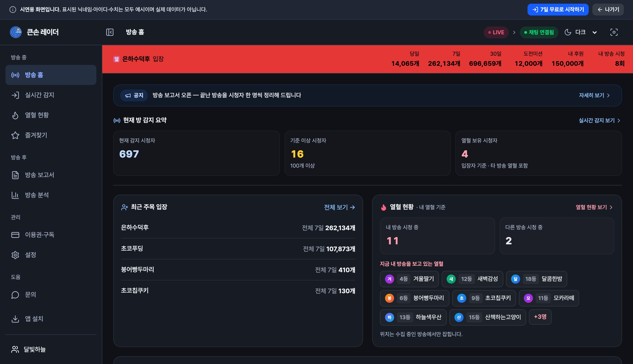Open 열혈 현황 sidebar menu
Viewport: 633px width, 364px height.
click(51, 115)
